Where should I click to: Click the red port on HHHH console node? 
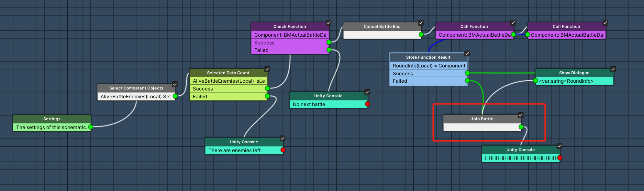(x=560, y=158)
